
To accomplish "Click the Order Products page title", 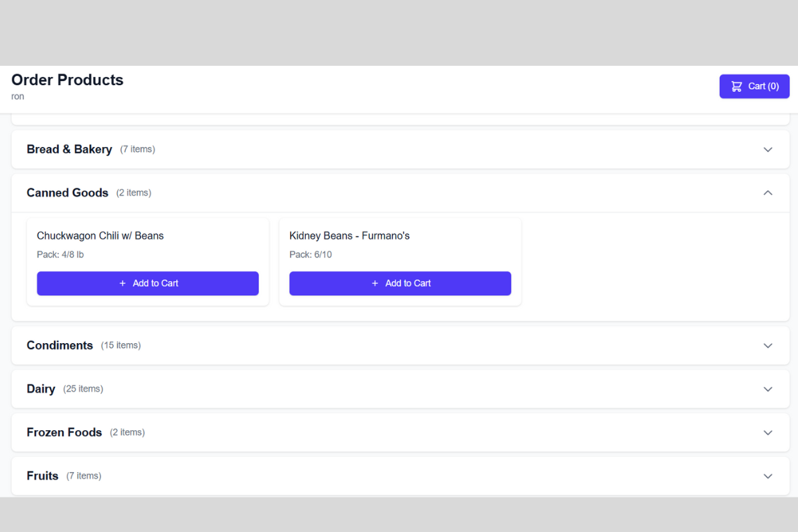I will pyautogui.click(x=67, y=80).
